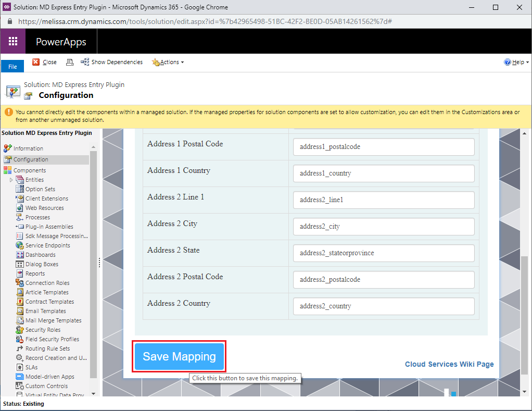Click the Address 2 City input field

coord(384,227)
